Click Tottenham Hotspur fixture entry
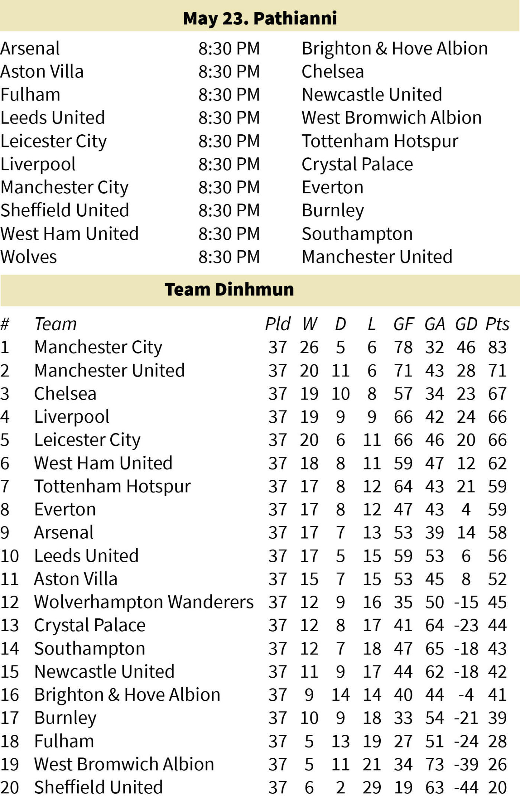This screenshot has height=812, width=520. tap(380, 141)
